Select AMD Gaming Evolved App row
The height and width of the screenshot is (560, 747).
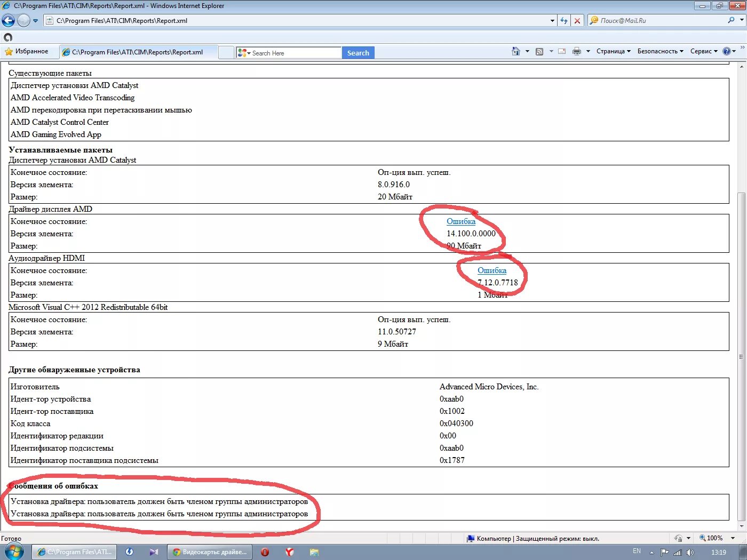56,134
